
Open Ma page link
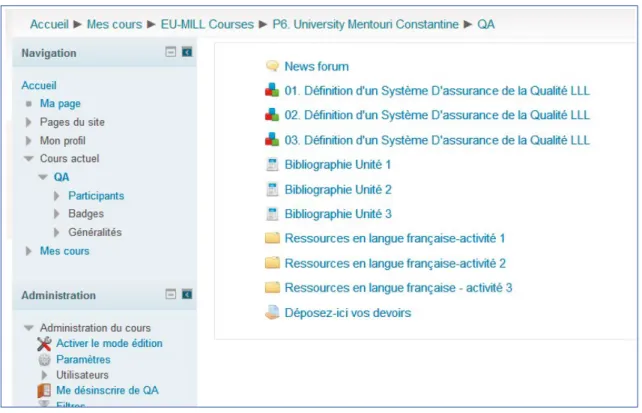pos(60,104)
